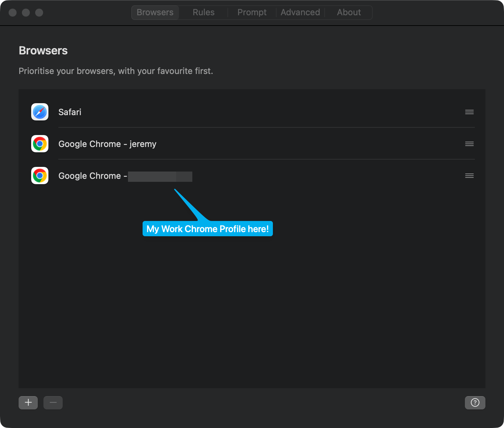This screenshot has width=504, height=428.
Task: Click the Browsers heading
Action: [43, 50]
